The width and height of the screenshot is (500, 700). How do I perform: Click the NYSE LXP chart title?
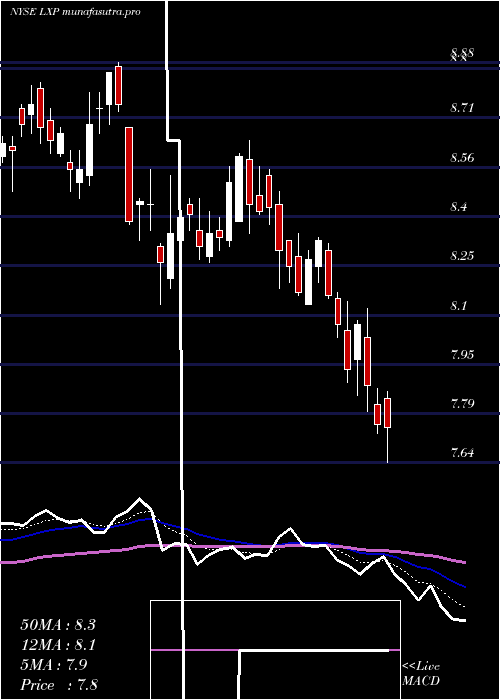pos(75,12)
